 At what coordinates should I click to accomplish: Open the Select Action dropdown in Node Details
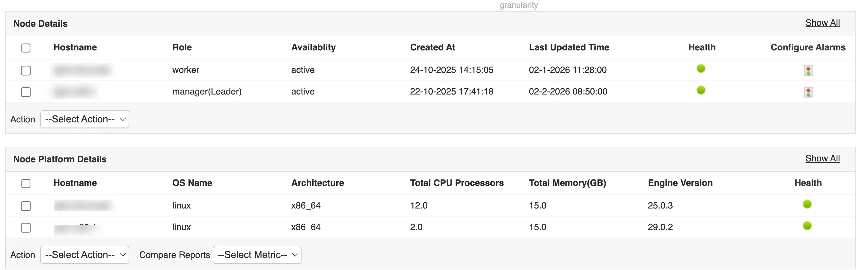[84, 119]
